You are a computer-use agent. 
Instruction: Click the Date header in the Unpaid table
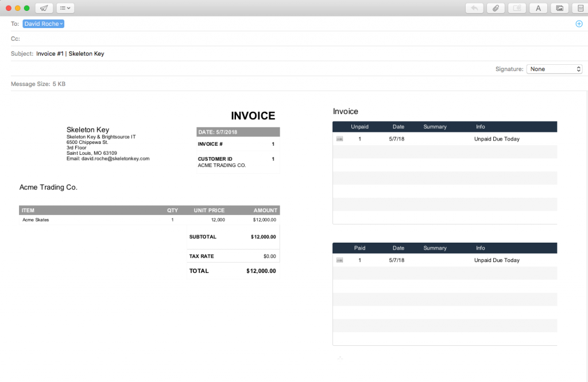pyautogui.click(x=399, y=127)
